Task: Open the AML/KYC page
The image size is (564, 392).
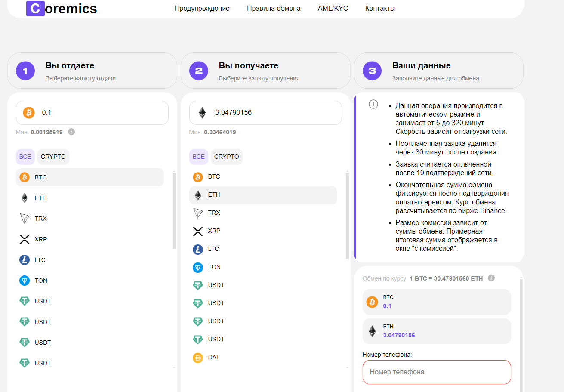Action: tap(333, 9)
